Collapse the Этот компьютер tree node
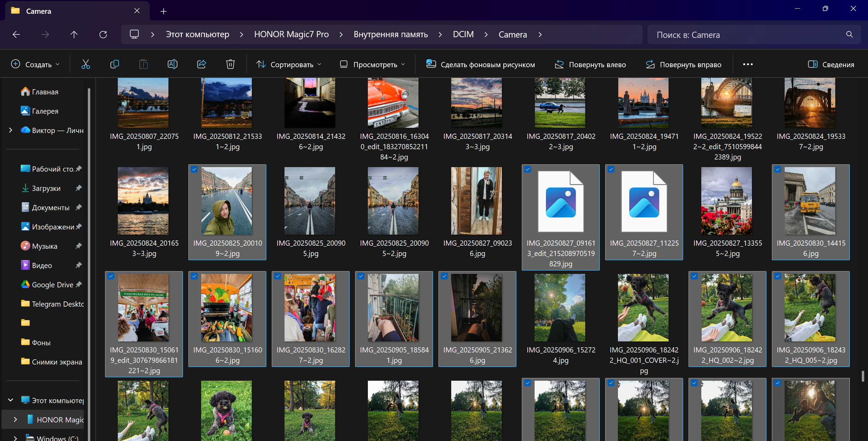 10,400
